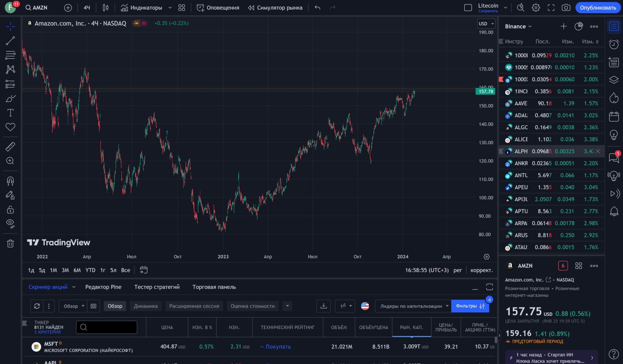Image resolution: width=623 pixels, height=364 pixels.
Task: Open chart settings gear icon
Action: pos(536,8)
